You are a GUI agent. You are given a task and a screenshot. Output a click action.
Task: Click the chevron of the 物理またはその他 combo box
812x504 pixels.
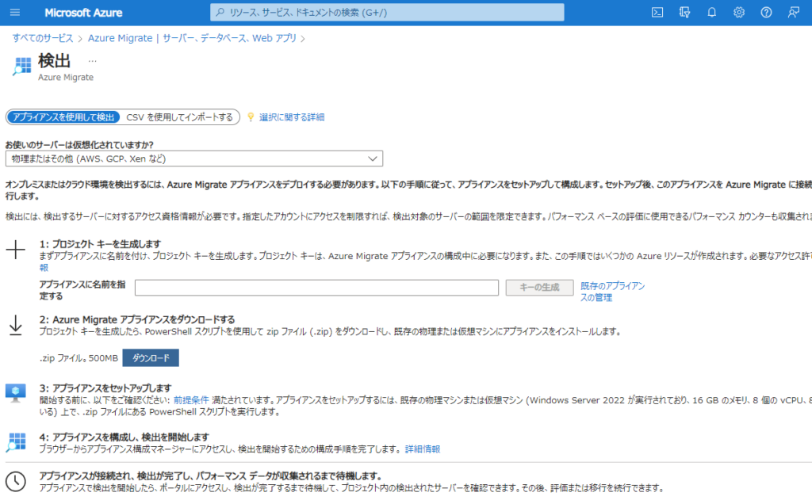click(x=373, y=158)
